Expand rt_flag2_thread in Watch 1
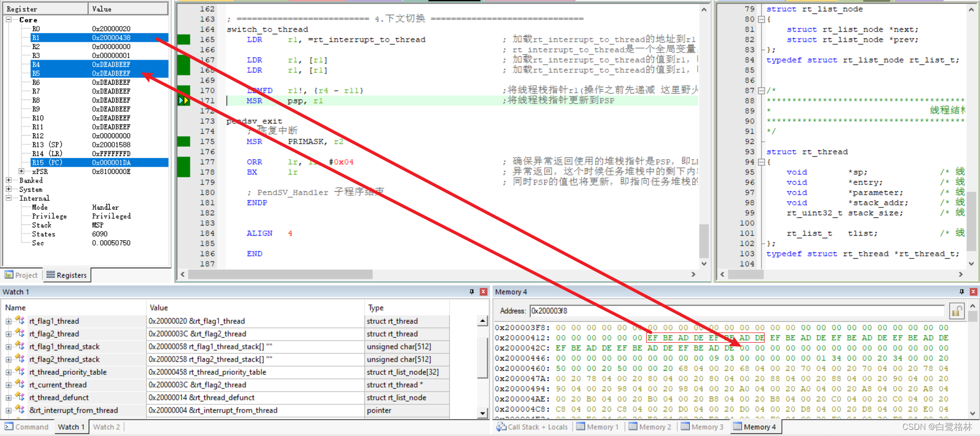Viewport: 980px width, 436px height. click(9, 334)
